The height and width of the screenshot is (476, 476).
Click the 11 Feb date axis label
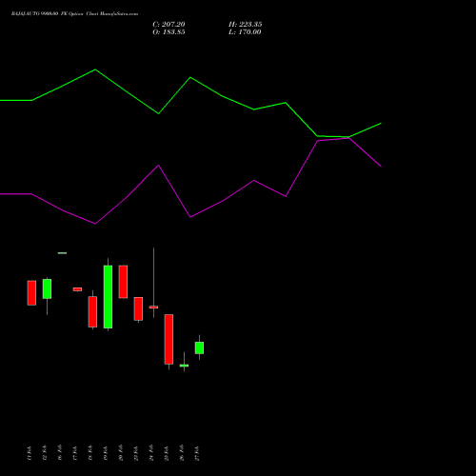30,453
